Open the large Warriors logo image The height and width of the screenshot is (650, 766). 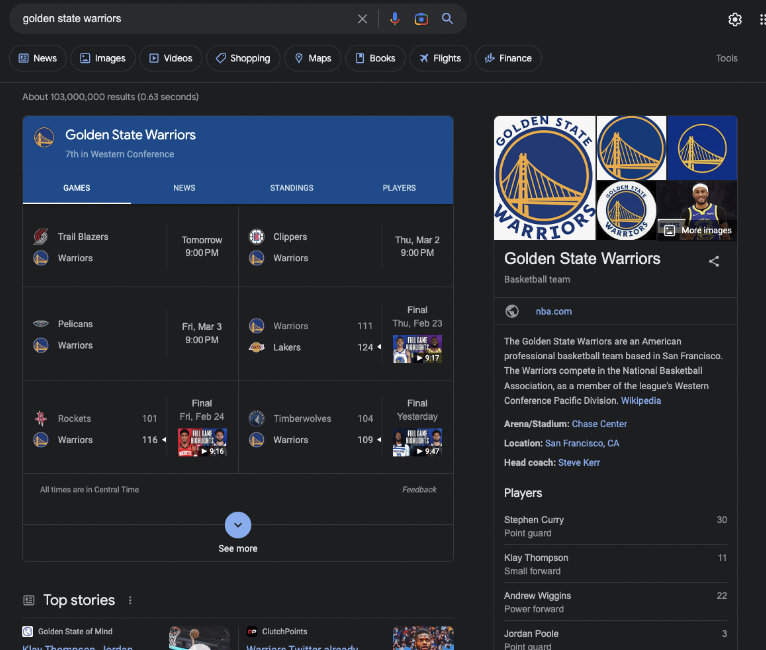(544, 178)
